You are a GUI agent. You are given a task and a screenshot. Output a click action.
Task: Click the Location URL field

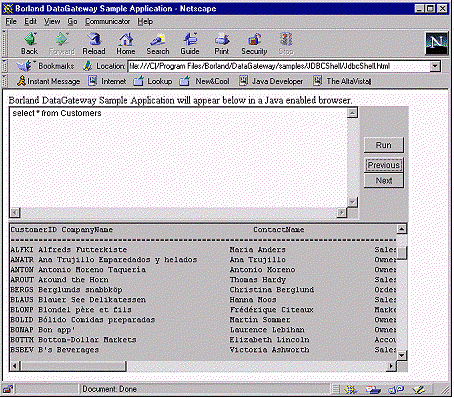click(279, 66)
